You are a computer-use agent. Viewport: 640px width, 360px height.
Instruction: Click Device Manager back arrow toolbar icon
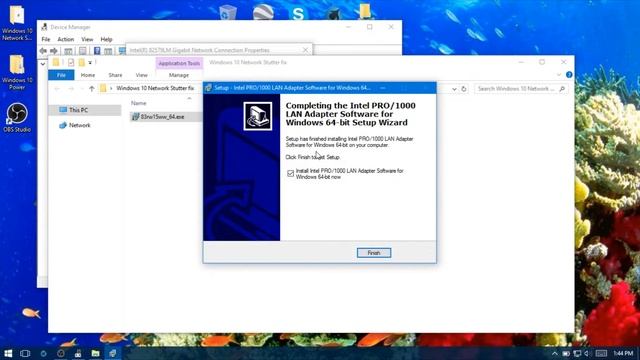[x=43, y=51]
